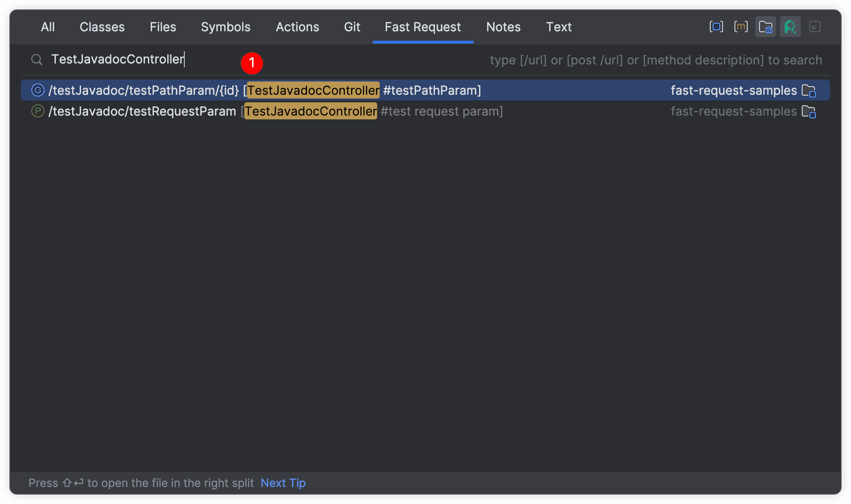Click the POST method icon on testRequestParam row
Image resolution: width=851 pixels, height=504 pixels.
pyautogui.click(x=37, y=111)
